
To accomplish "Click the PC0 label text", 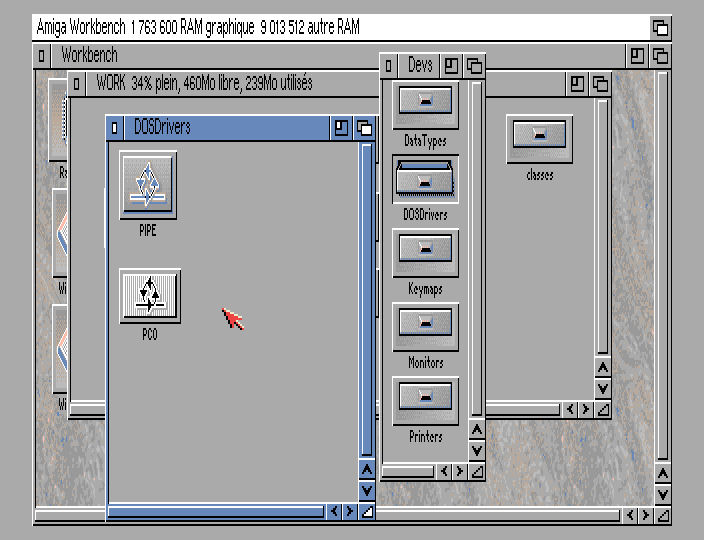I will click(x=150, y=334).
